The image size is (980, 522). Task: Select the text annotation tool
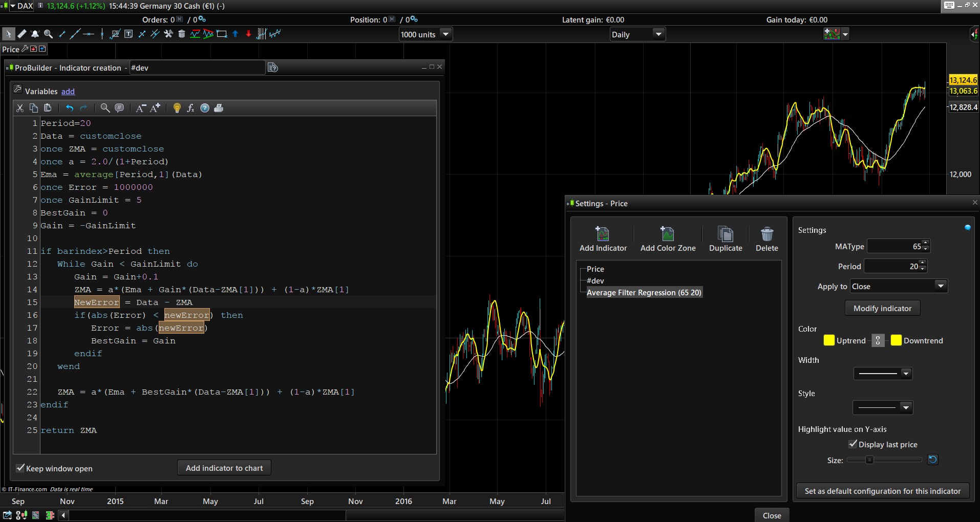129,34
